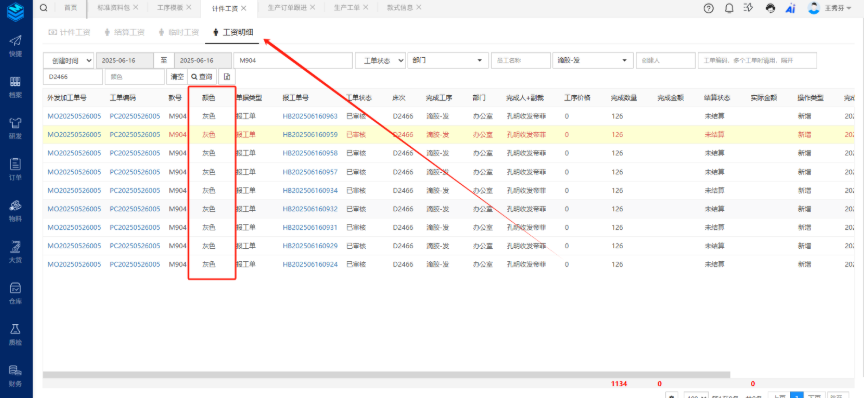Click the 查询 search button
The height and width of the screenshot is (417, 864).
(x=202, y=76)
